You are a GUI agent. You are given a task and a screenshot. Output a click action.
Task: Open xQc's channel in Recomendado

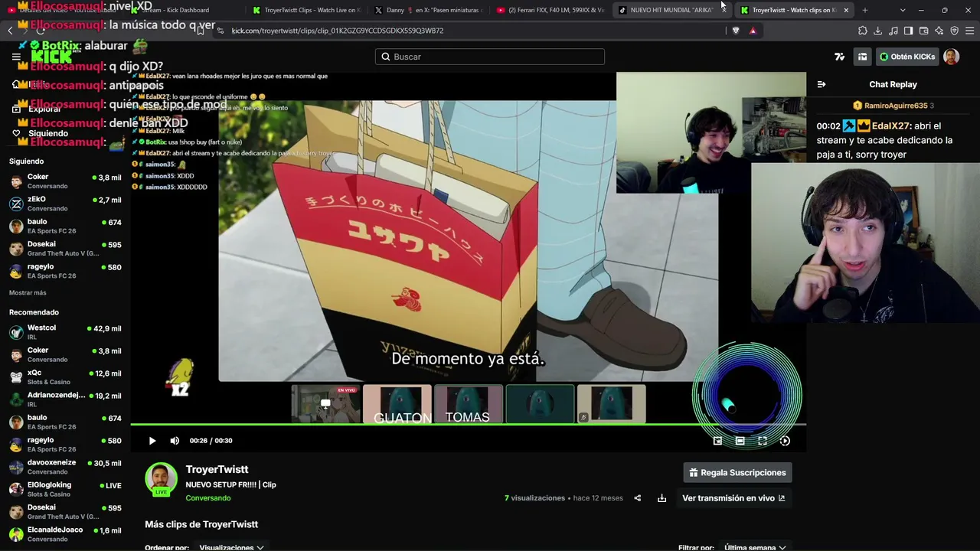click(65, 377)
